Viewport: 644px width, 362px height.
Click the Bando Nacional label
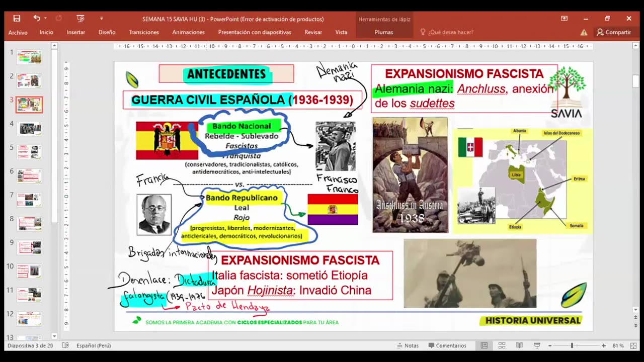coord(241,126)
